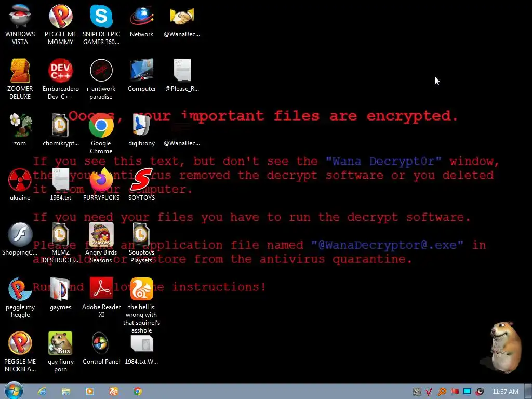Open UC Browser from the taskbar

coord(114,391)
